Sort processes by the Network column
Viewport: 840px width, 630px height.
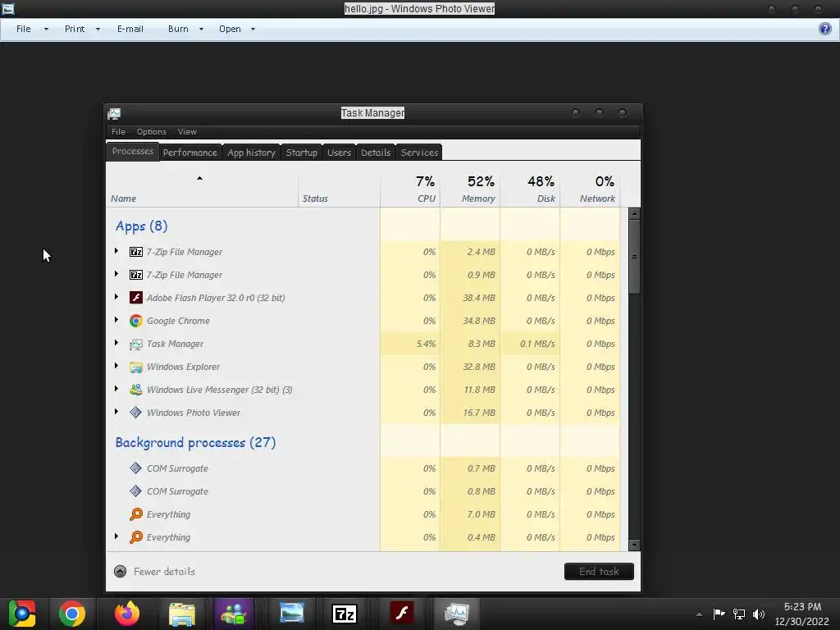(591, 189)
